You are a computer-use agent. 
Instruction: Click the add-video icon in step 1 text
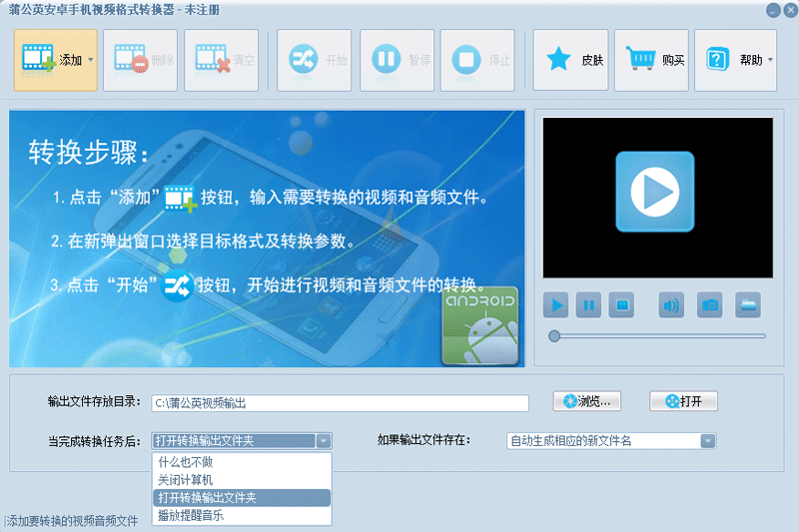(181, 199)
